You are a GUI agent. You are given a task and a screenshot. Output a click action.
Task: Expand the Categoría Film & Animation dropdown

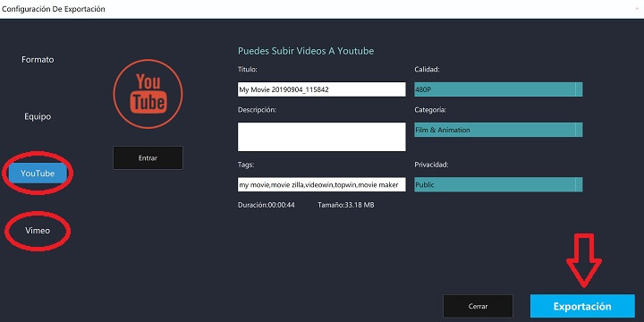[498, 130]
